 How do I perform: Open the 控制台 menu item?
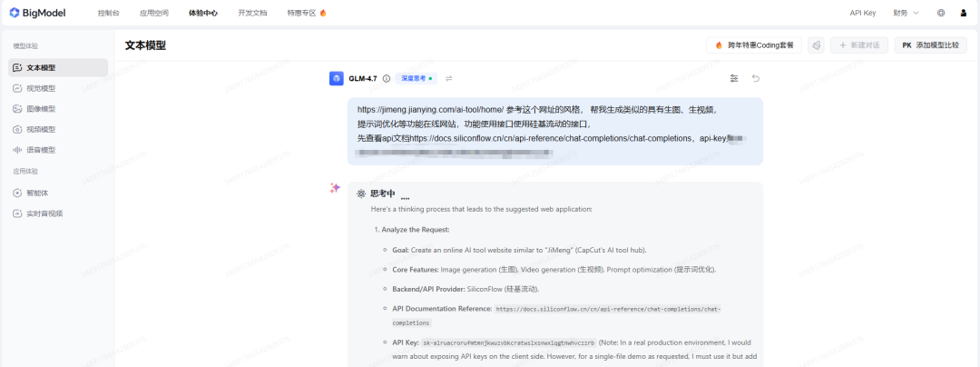coord(108,13)
